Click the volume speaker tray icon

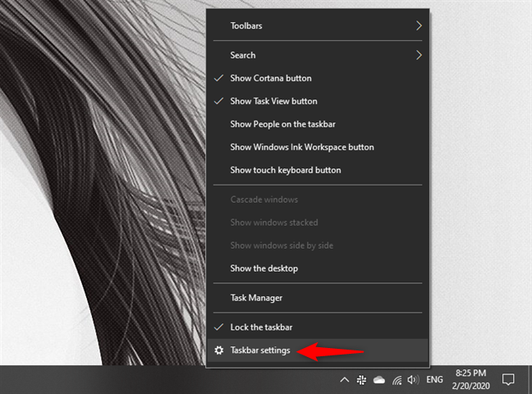[413, 380]
